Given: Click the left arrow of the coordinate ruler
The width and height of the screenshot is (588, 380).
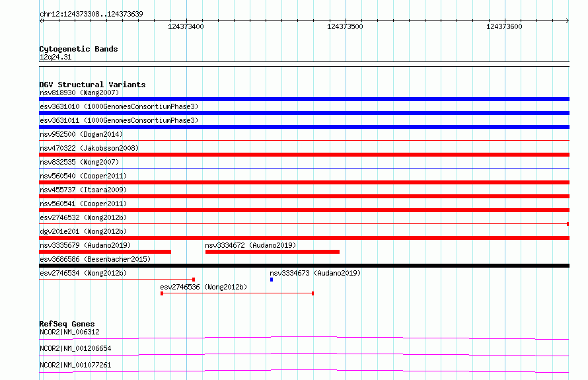Looking at the screenshot, I should point(41,20).
